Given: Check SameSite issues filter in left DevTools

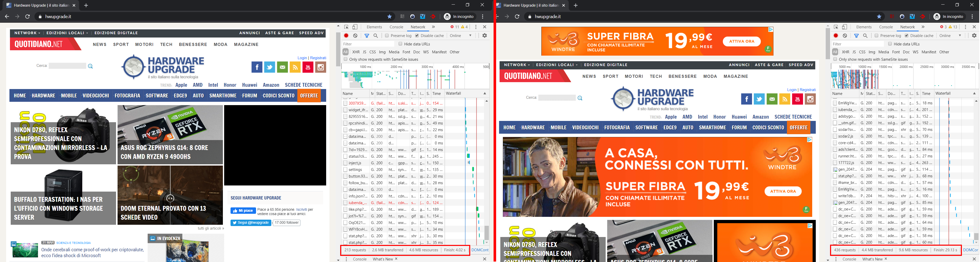Looking at the screenshot, I should coord(346,59).
